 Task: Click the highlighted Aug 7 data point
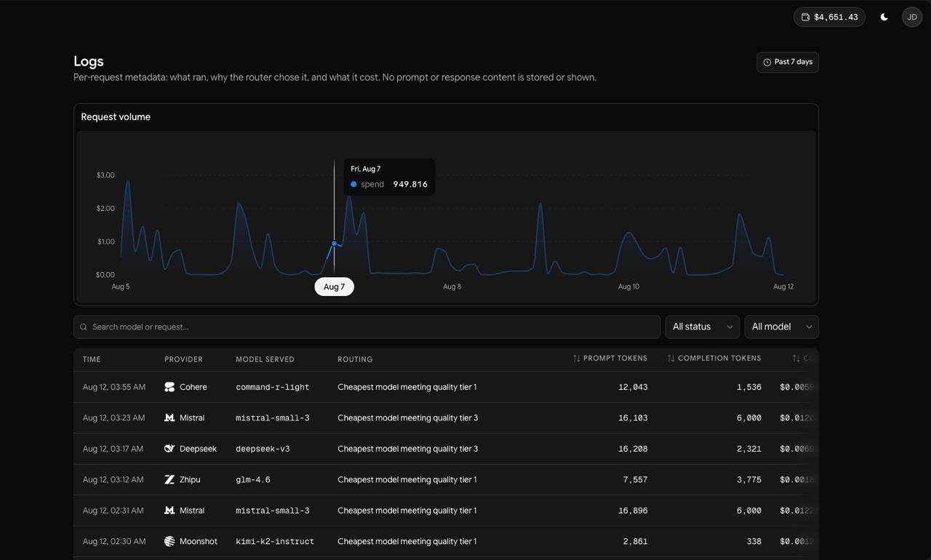[334, 244]
